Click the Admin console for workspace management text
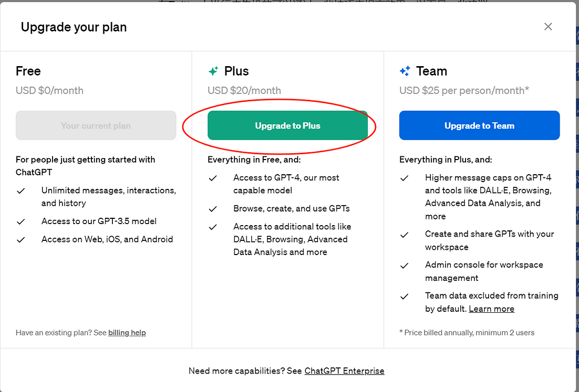This screenshot has height=392, width=579. click(x=484, y=271)
